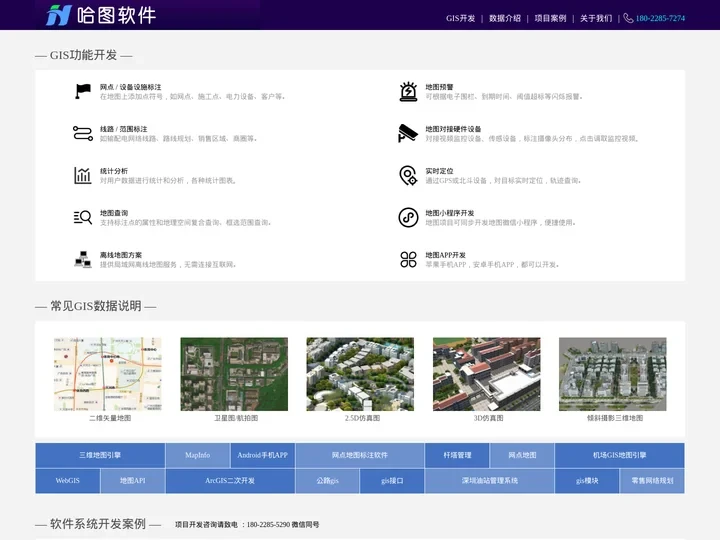Click the 离线地图方案 heading text
The image size is (720, 540).
pyautogui.click(x=121, y=255)
